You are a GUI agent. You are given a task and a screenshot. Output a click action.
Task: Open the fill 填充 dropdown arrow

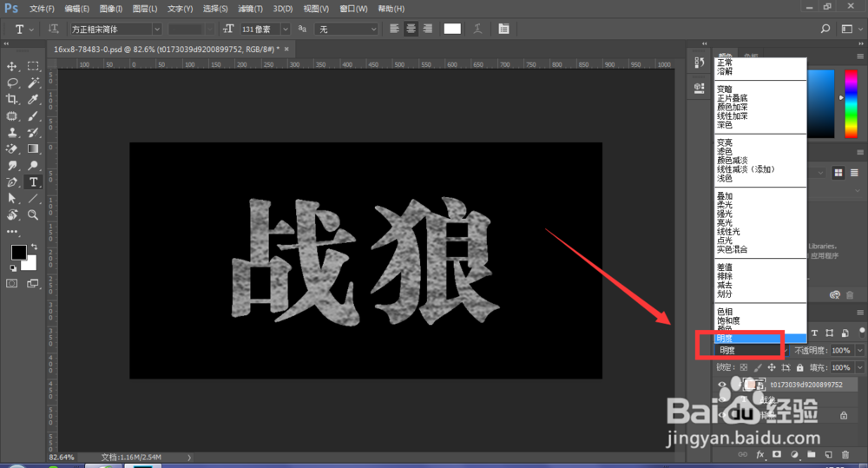859,368
